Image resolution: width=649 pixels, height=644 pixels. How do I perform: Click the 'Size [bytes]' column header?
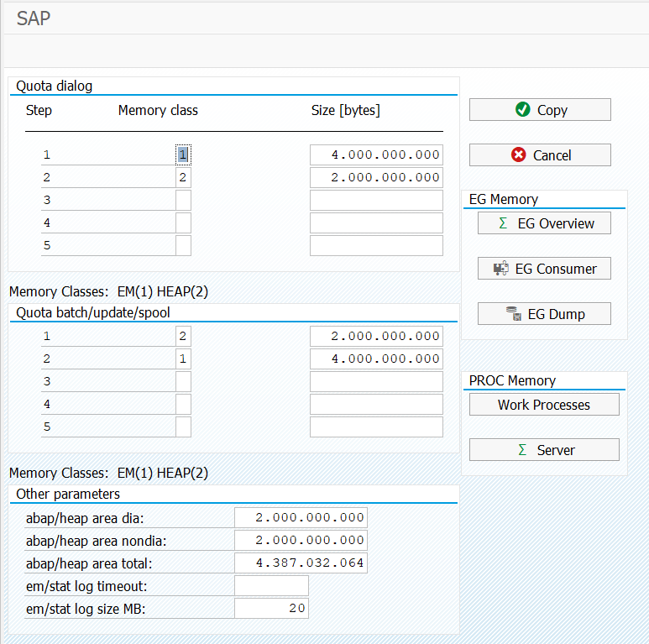point(346,111)
